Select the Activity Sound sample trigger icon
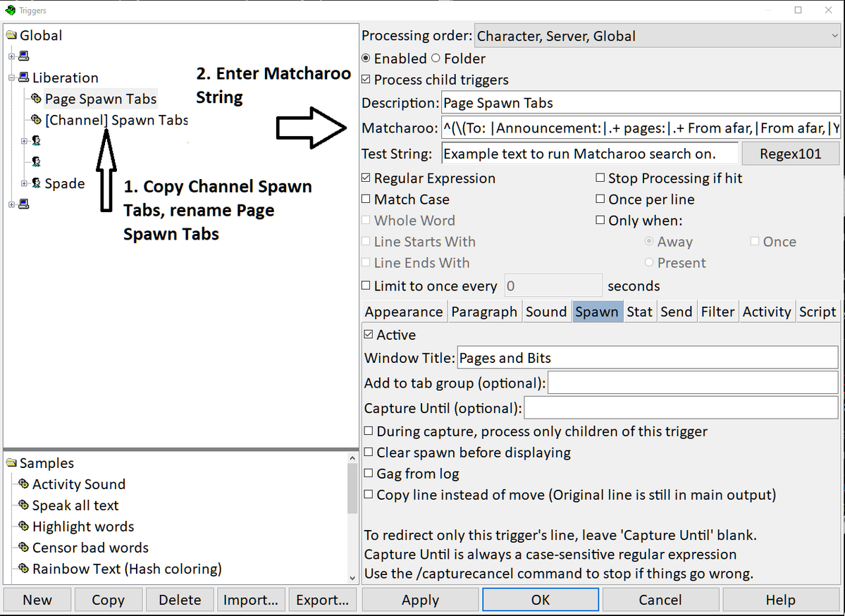This screenshot has height=616, width=845. pyautogui.click(x=23, y=484)
